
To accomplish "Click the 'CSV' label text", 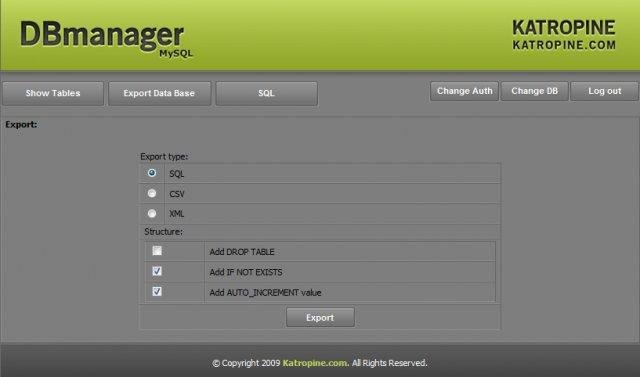I will pos(177,194).
